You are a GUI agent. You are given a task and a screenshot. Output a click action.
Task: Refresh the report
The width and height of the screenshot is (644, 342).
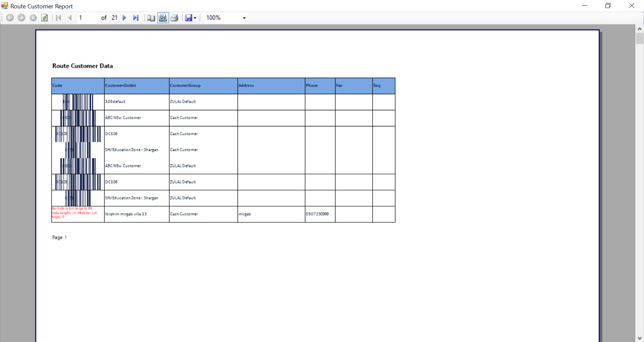tap(45, 18)
